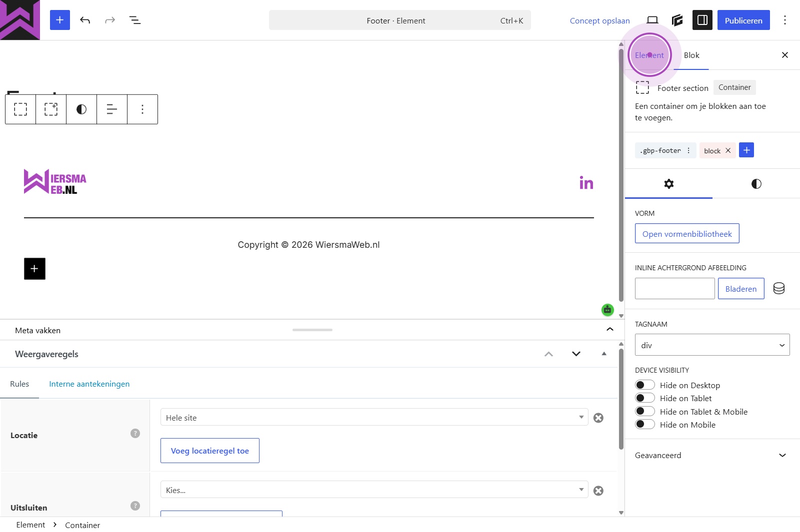
Task: Toggle the settings sidebar panel icon
Action: coord(702,20)
